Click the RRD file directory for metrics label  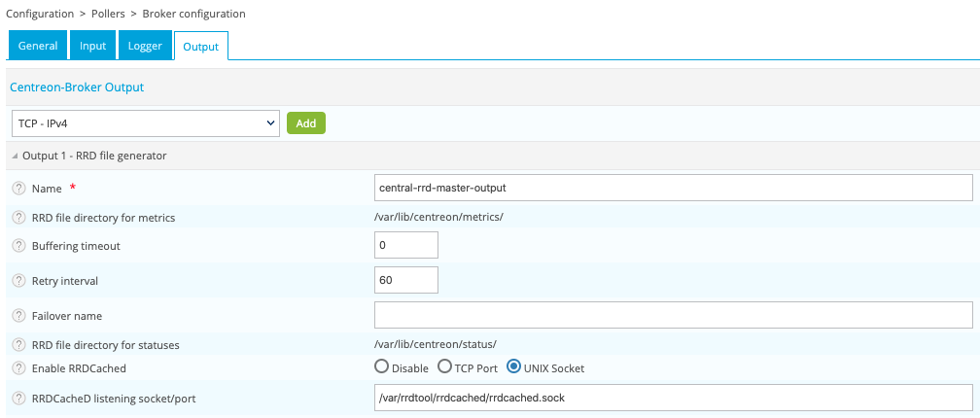click(x=104, y=218)
